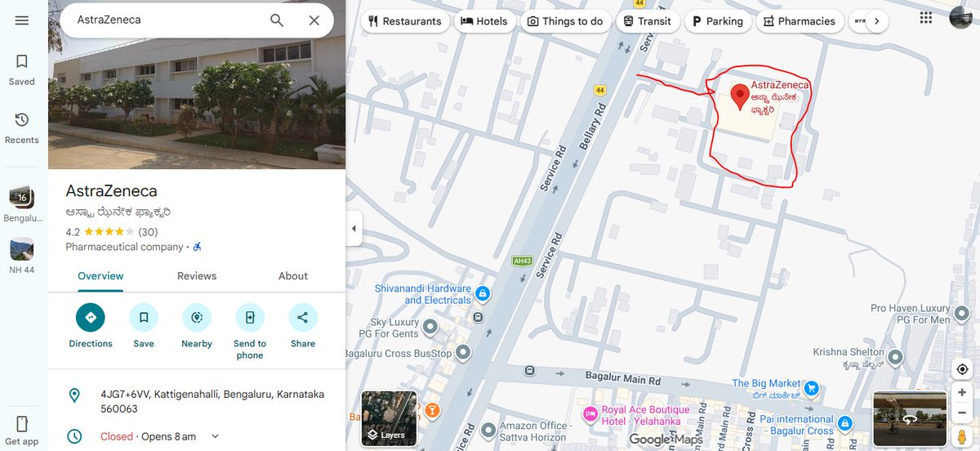Expand opening hours dropdown arrow
Screen dimensions: 980x451
[215, 436]
